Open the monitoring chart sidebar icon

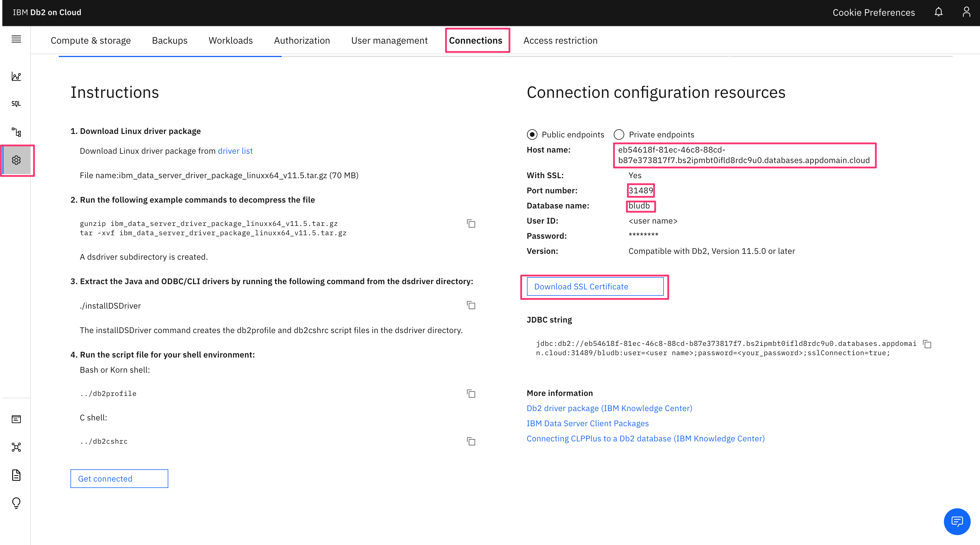16,77
